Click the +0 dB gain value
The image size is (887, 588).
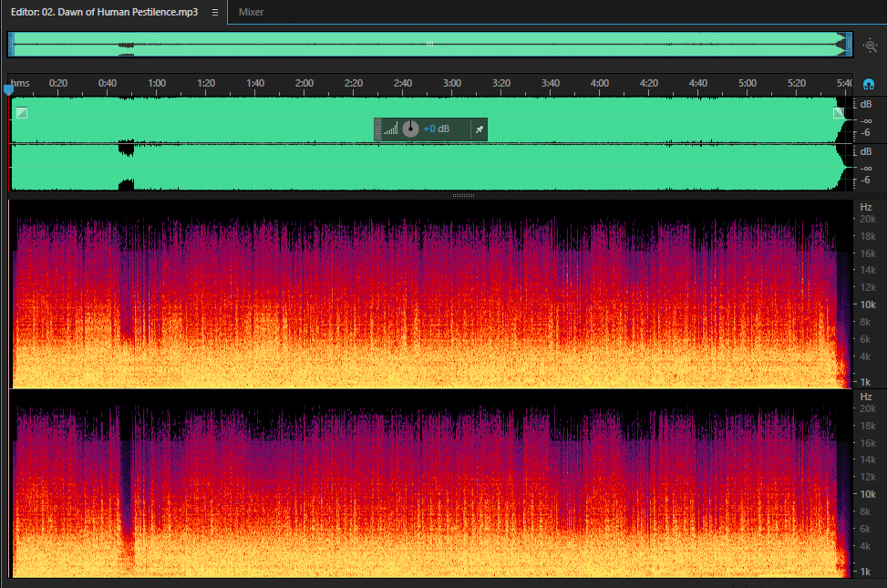click(436, 129)
